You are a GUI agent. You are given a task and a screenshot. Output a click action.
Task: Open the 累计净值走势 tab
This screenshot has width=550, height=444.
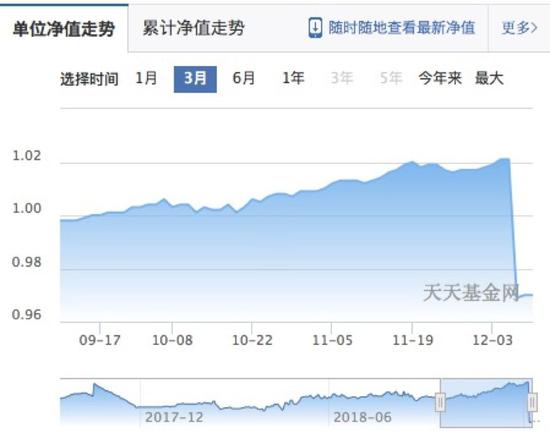click(x=193, y=28)
